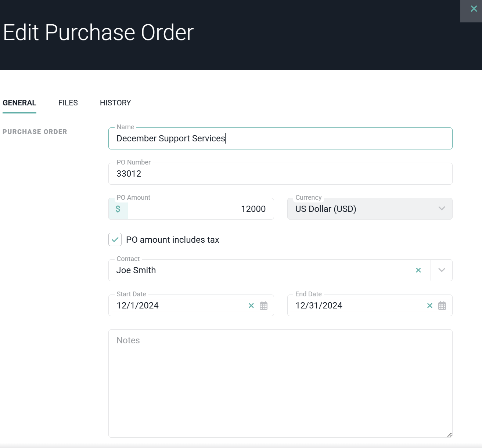The width and height of the screenshot is (482, 448).
Task: Close the Edit Purchase Order dialog
Action: [474, 9]
